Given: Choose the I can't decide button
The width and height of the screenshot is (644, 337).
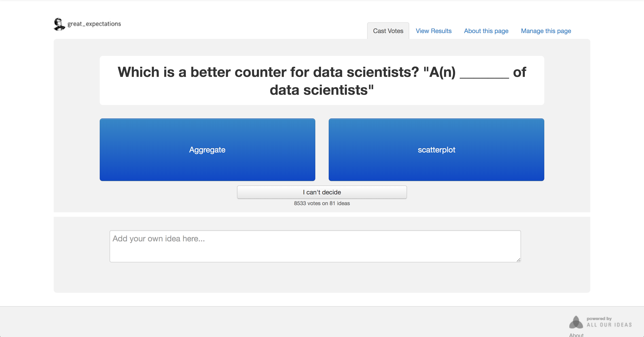Looking at the screenshot, I should (x=322, y=192).
